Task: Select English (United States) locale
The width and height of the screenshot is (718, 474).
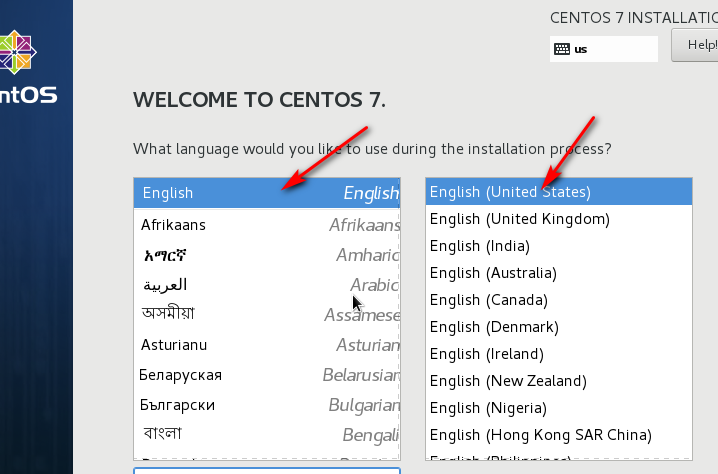Action: tap(559, 191)
